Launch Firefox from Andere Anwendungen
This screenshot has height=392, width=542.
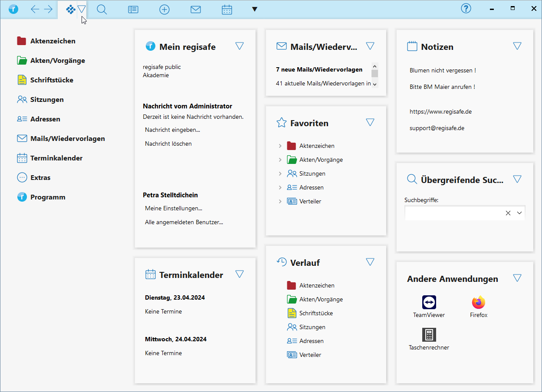(x=479, y=302)
